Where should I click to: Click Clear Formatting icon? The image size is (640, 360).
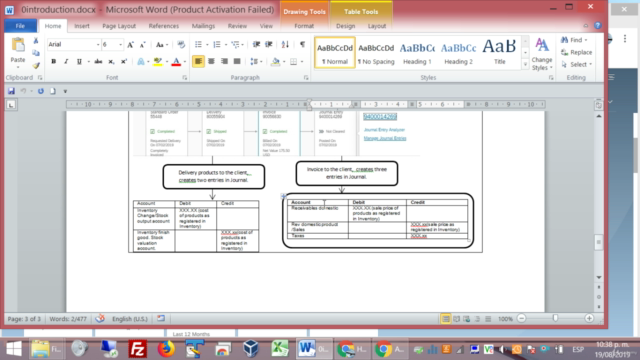pos(181,44)
